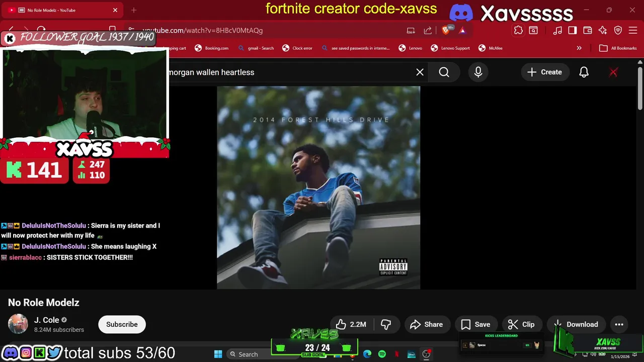Click the red X icon beside the bell
The image size is (644, 362).
tap(613, 72)
